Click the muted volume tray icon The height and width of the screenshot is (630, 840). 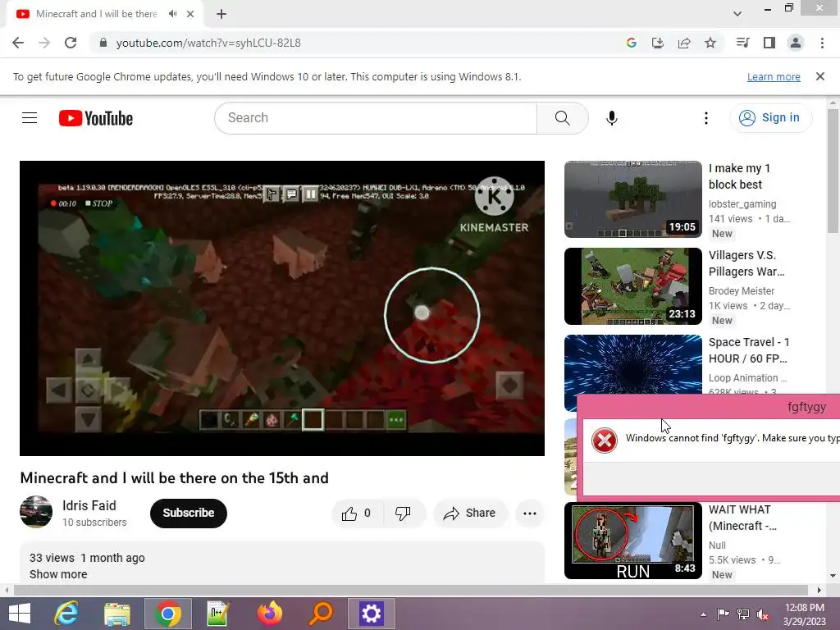point(763,614)
